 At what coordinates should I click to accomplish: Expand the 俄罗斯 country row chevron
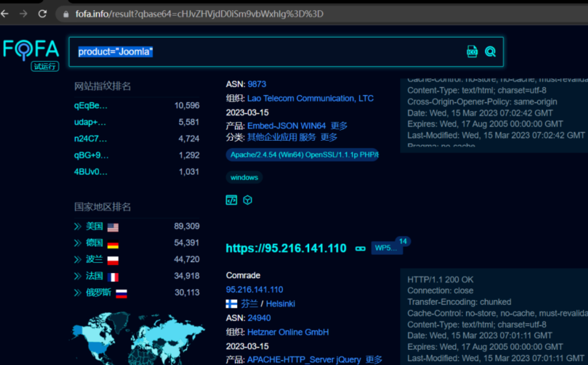(x=78, y=292)
